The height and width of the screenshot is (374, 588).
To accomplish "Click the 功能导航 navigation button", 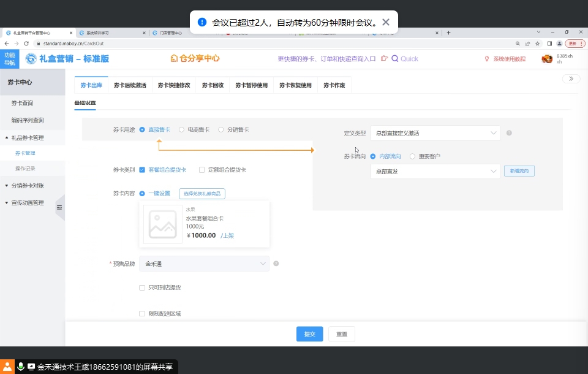I will pyautogui.click(x=10, y=59).
